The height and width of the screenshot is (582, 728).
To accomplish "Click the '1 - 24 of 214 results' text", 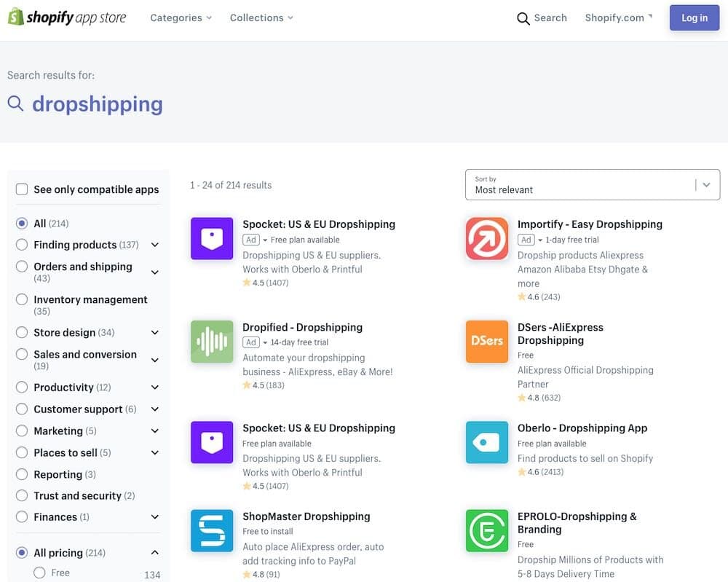I will pyautogui.click(x=231, y=185).
